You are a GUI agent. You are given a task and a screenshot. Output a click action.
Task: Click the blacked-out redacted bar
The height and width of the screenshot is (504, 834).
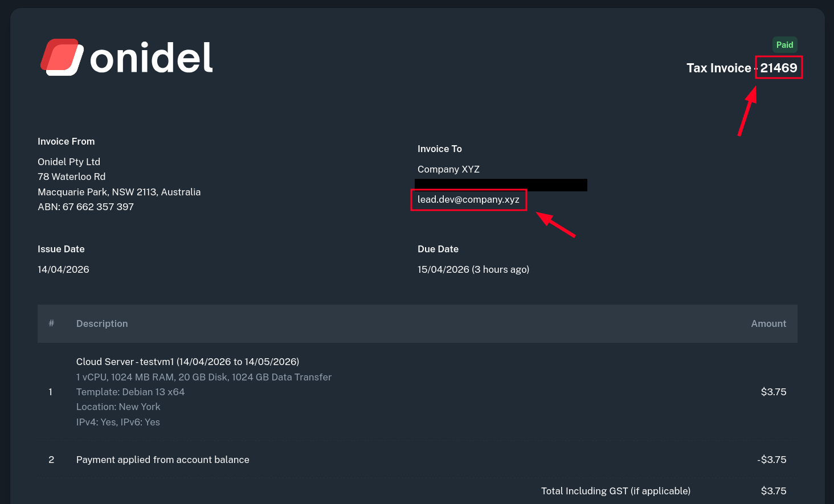coord(501,185)
